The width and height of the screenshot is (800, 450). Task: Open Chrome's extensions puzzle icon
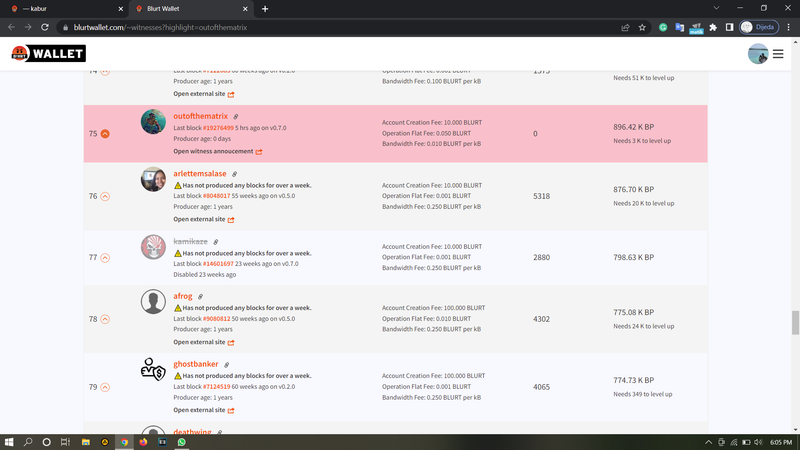[x=712, y=28]
